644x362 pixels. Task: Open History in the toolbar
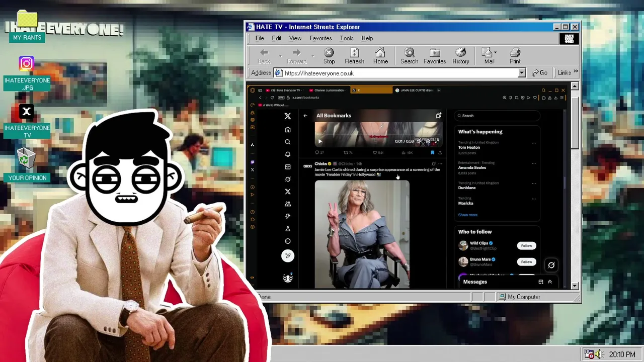coord(460,56)
